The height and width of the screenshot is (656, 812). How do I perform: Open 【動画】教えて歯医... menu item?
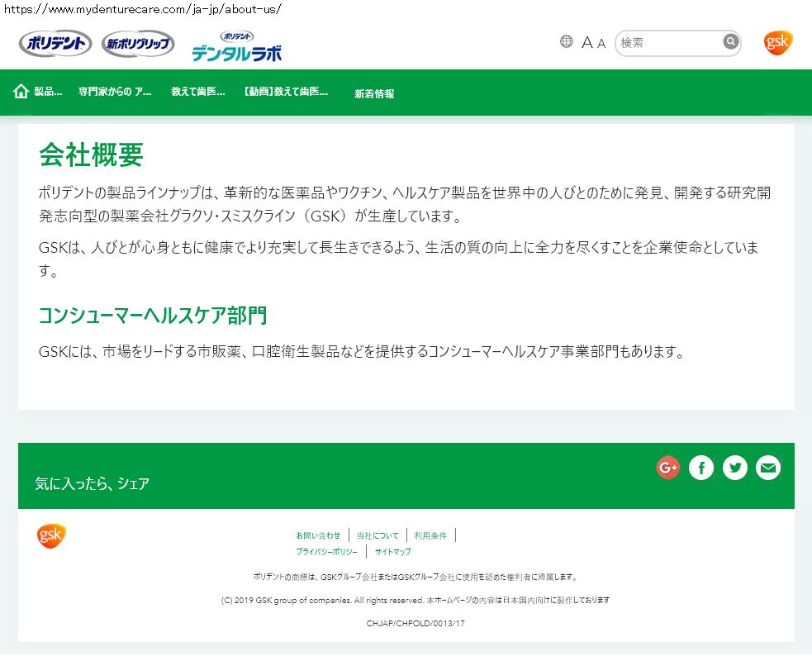[x=286, y=92]
